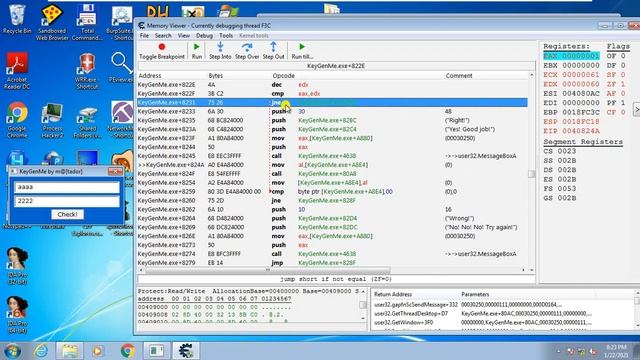Toggle the PF flag value
This screenshot has height=360, width=640.
pos(616,103)
